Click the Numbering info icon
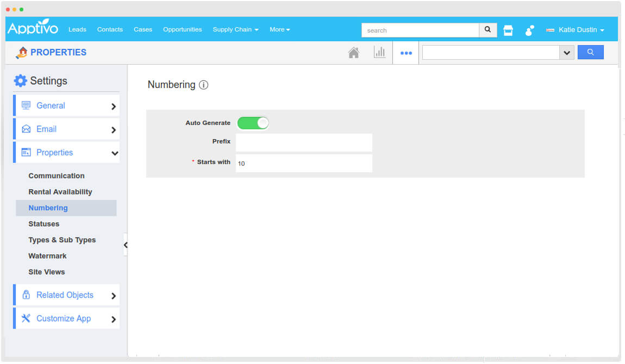The image size is (625, 364). pos(203,85)
